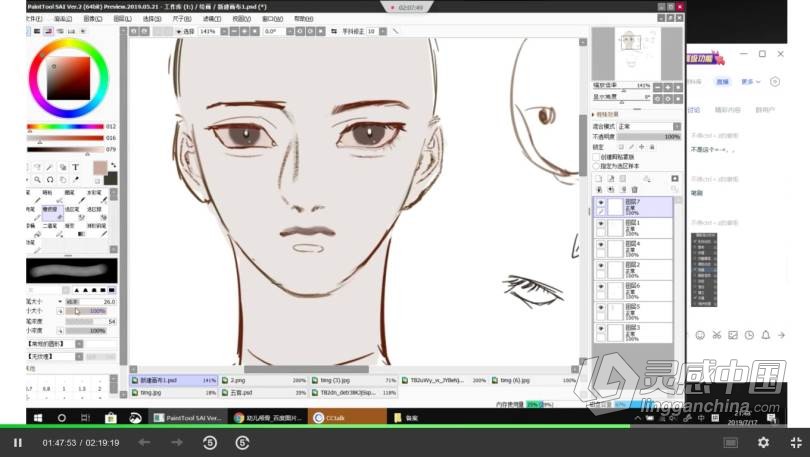
Task: Click zoom out minus button in top toolbar
Action: 234,31
